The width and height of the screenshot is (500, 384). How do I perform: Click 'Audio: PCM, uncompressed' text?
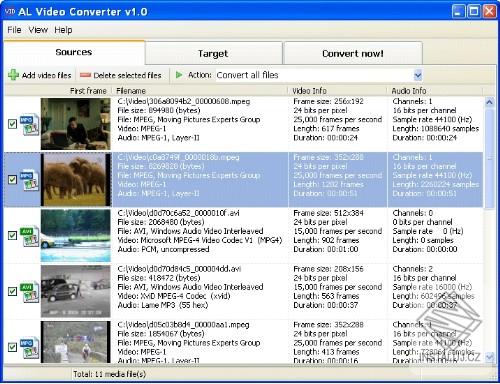(x=163, y=249)
